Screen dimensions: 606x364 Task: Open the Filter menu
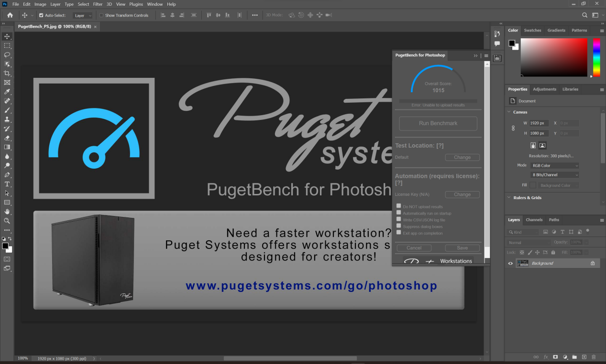(98, 4)
